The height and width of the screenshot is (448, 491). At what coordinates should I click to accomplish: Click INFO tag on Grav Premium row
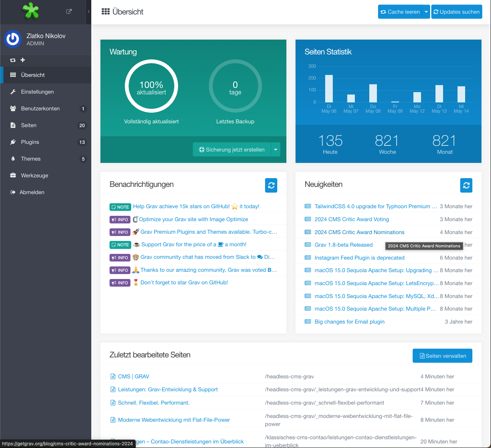click(x=120, y=232)
